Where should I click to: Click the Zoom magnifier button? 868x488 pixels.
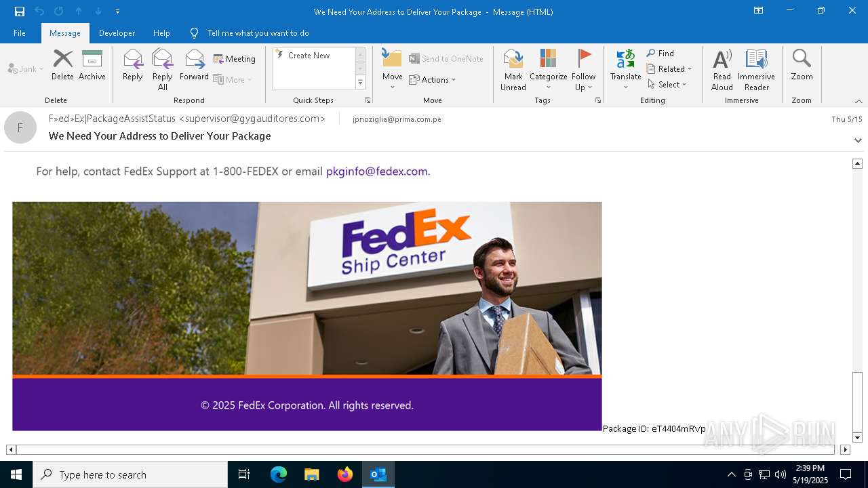802,65
